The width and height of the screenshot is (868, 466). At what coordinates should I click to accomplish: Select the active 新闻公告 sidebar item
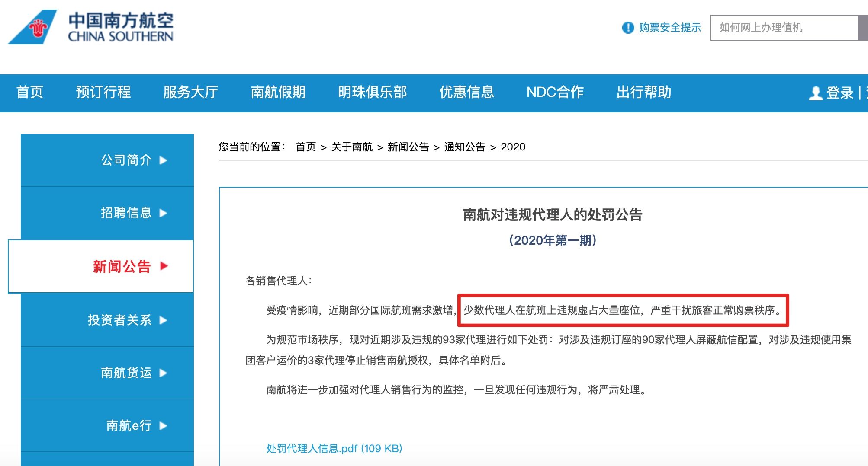click(101, 266)
